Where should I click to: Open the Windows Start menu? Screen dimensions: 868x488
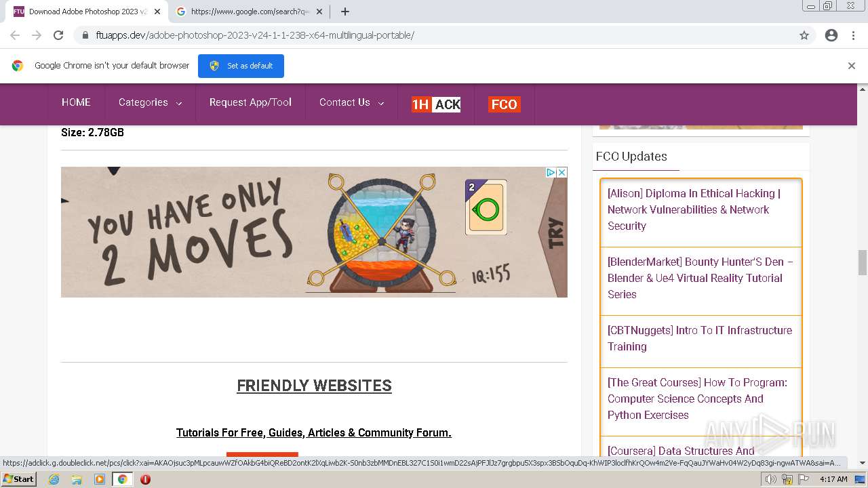click(x=18, y=479)
